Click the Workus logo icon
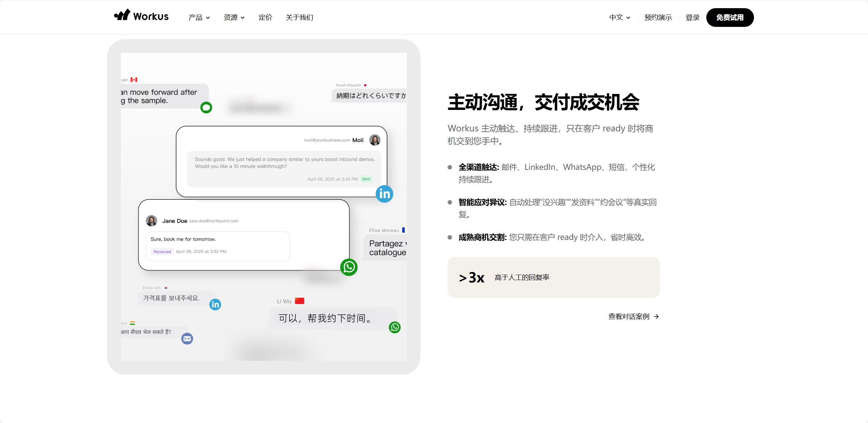 coord(122,15)
